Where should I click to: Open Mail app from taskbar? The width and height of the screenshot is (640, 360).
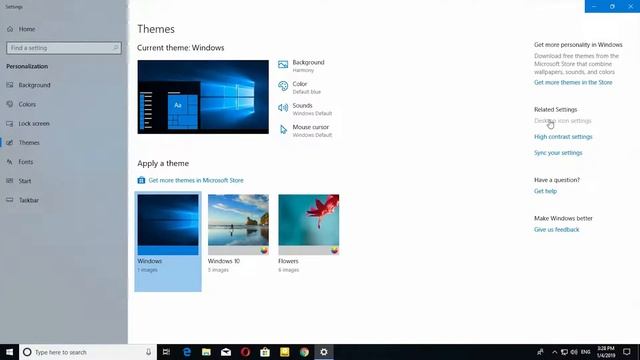pos(226,352)
